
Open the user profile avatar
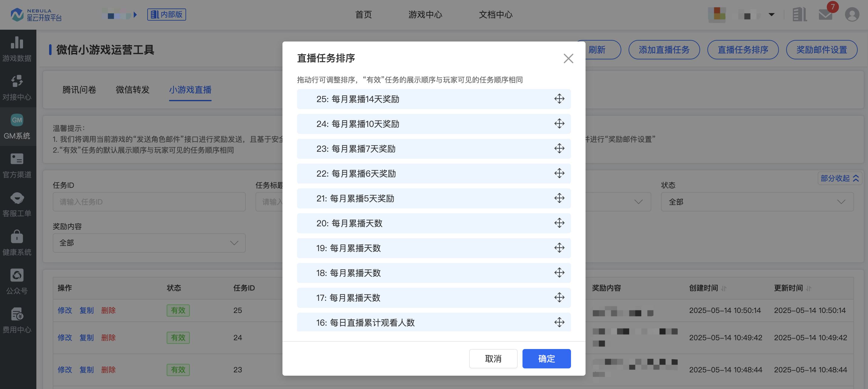pyautogui.click(x=852, y=15)
